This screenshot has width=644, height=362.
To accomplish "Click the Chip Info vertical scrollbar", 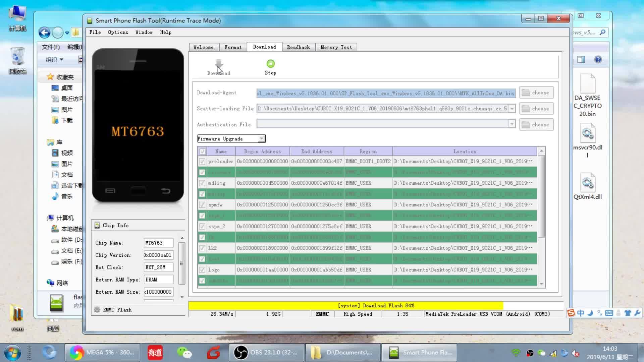I will [182, 263].
